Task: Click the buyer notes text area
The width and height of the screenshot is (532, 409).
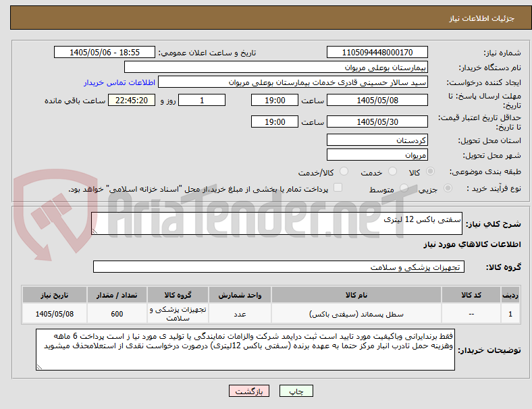Action: click(245, 350)
